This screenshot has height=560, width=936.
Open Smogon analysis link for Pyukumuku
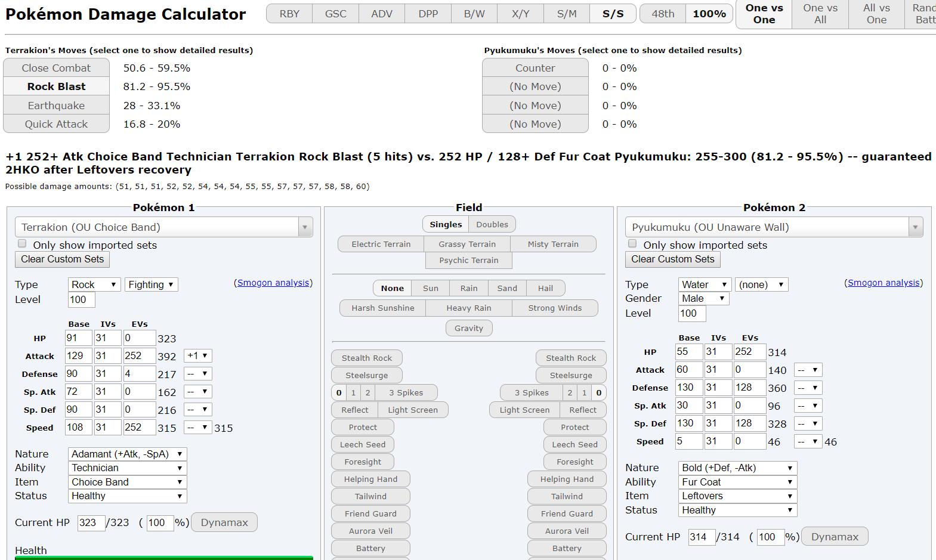pos(883,283)
